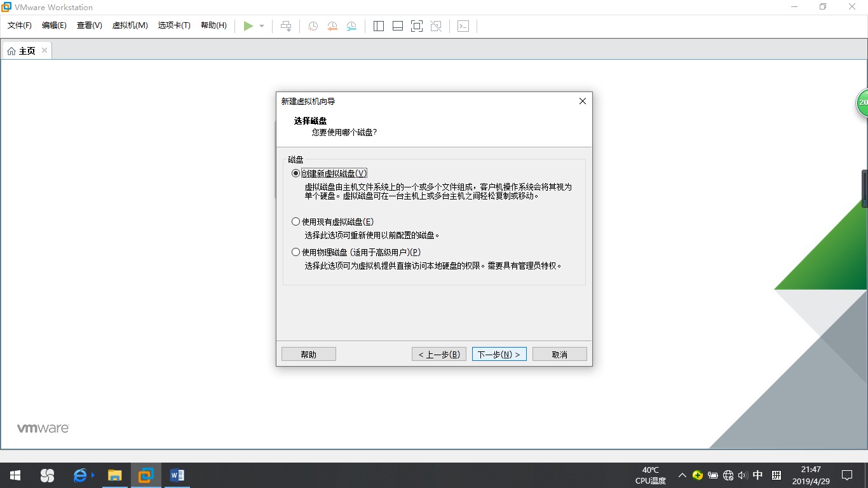Click the send Ctrl+Alt+Del toolbar icon
The height and width of the screenshot is (488, 868).
point(286,26)
